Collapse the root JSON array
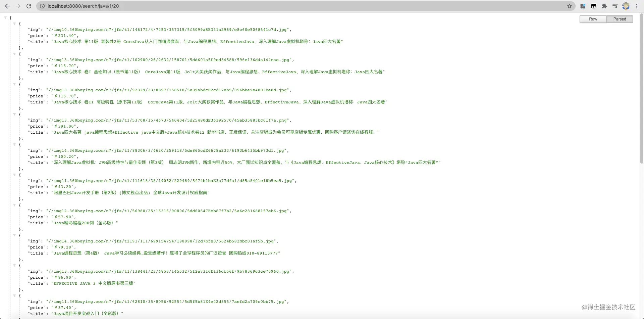This screenshot has width=644, height=319. click(x=5, y=17)
